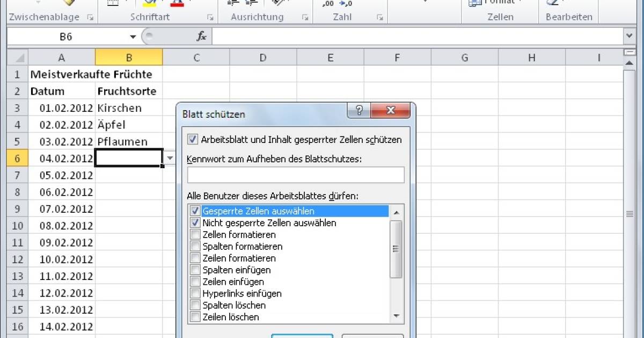644x338 pixels.
Task: Select the clear formatting eraser icon
Action: pyautogui.click(x=551, y=3)
